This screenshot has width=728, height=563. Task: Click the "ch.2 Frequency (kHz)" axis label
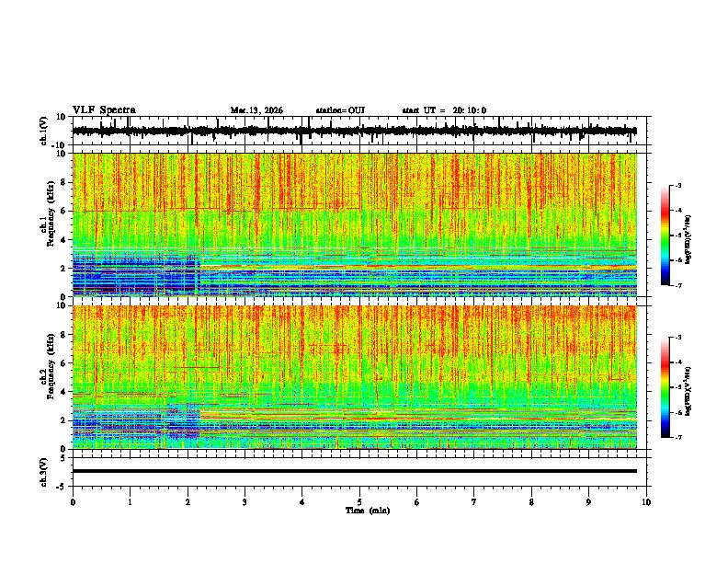point(50,367)
